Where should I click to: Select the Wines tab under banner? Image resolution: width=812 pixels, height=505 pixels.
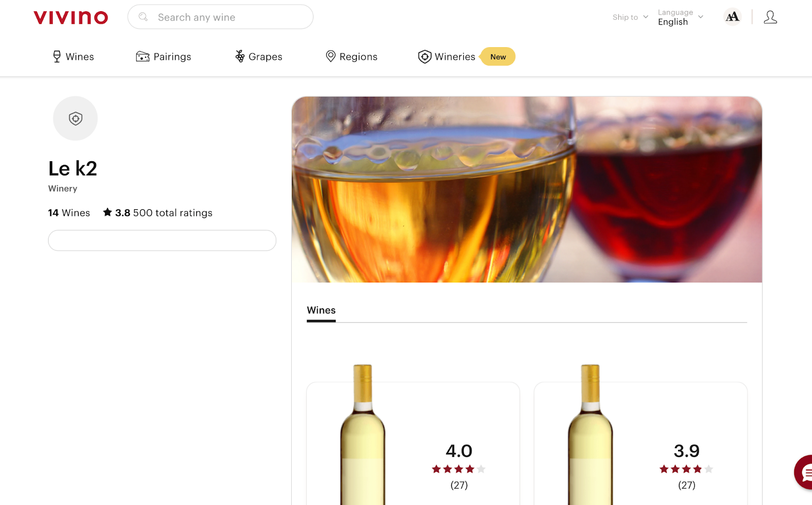tap(321, 310)
